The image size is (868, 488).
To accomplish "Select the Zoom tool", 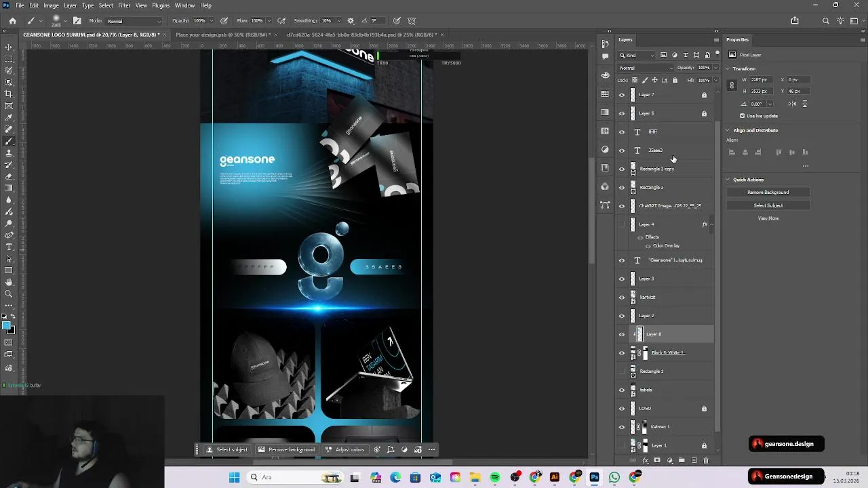I will tap(9, 293).
